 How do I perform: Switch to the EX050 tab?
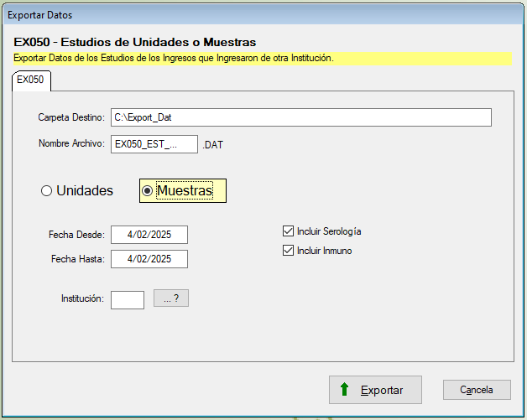tap(31, 80)
